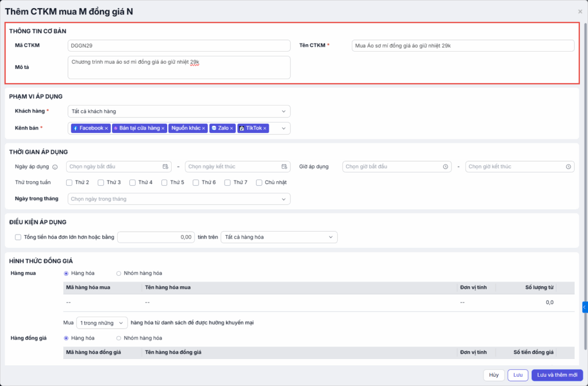
Task: Tick the Chủ nhật checkbox
Action: 259,183
